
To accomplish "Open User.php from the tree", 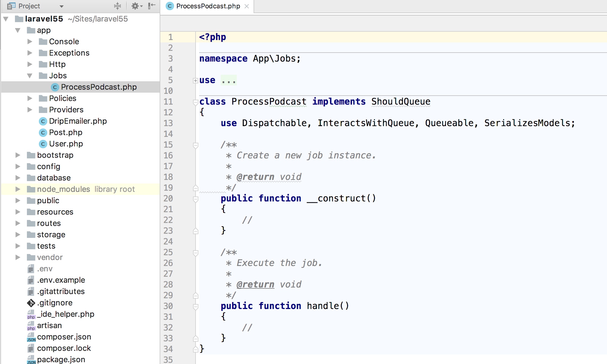I will click(66, 144).
